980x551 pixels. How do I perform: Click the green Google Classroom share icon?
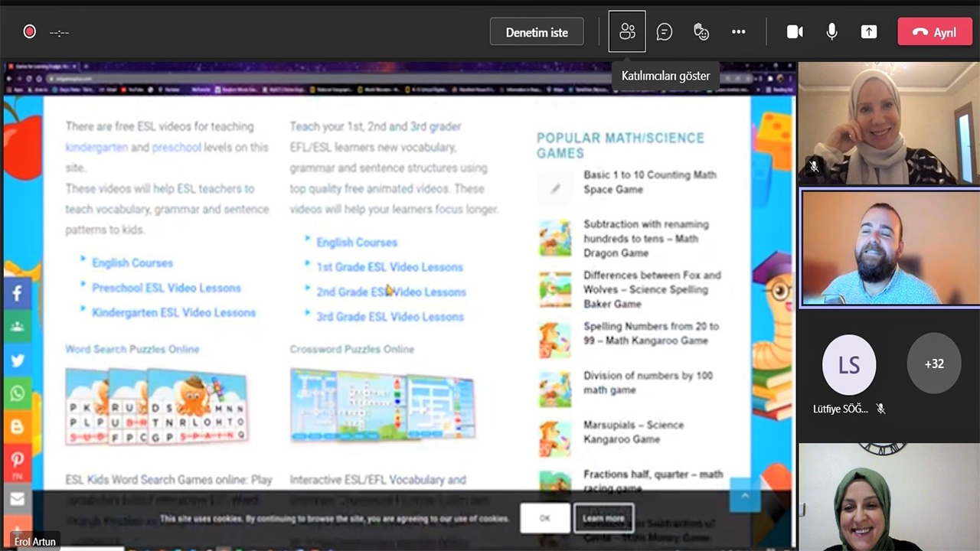click(17, 327)
